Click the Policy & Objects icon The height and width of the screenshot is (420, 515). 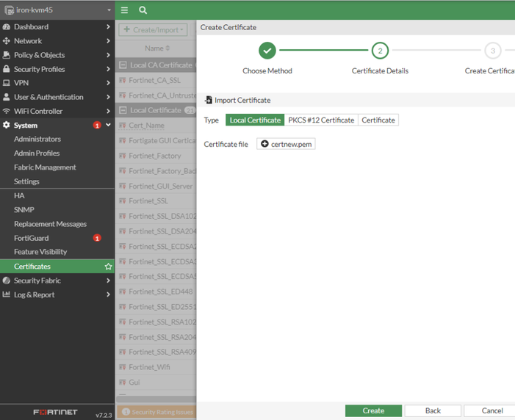(x=6, y=55)
